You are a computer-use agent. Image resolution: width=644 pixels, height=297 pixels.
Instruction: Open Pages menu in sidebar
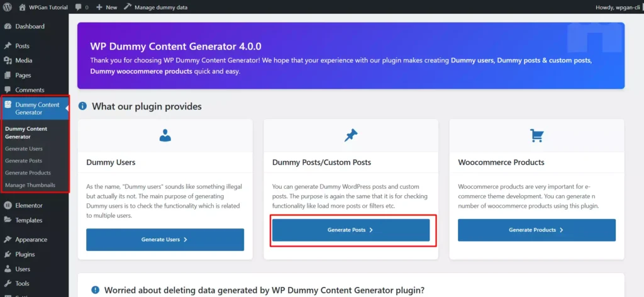click(x=23, y=75)
